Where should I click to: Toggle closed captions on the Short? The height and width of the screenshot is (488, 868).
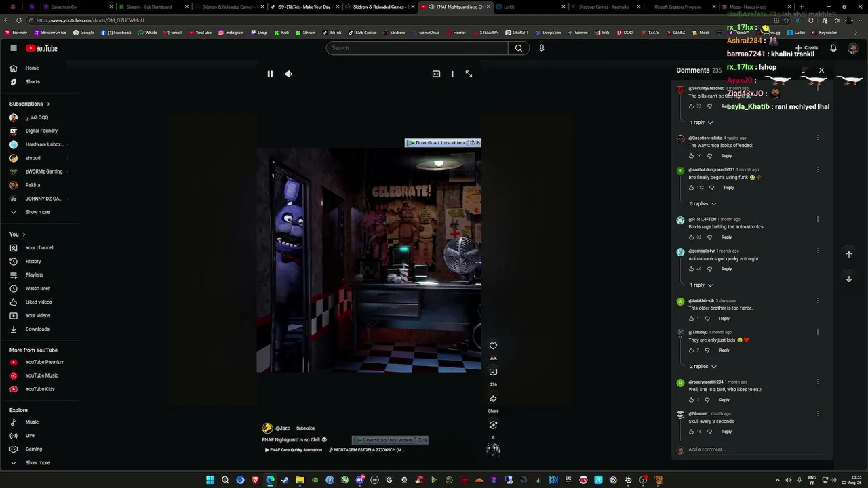(x=436, y=74)
